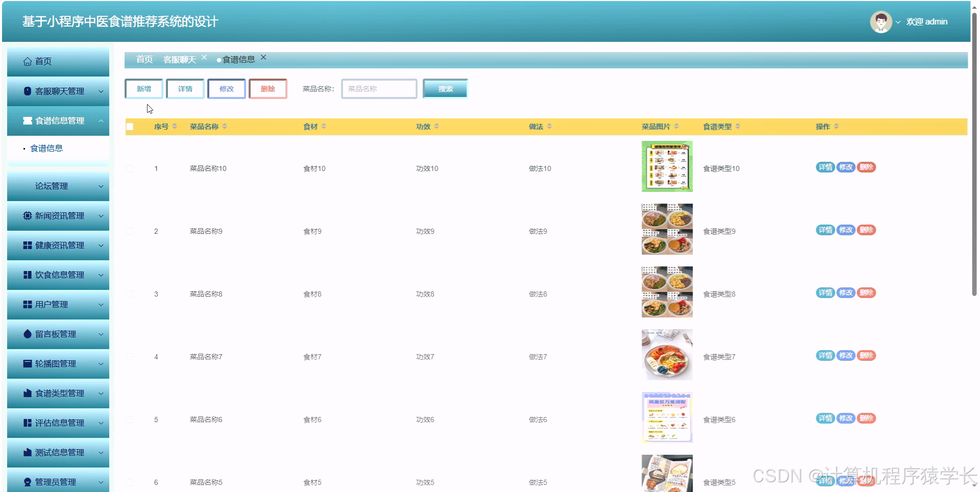Open the dish image in row 菜品名称7
This screenshot has width=980, height=492.
(x=667, y=355)
